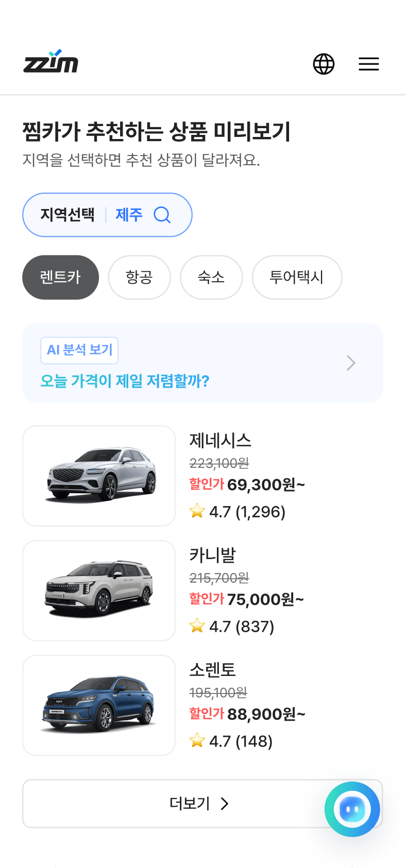Open the AI chatbot floating button

point(352,809)
